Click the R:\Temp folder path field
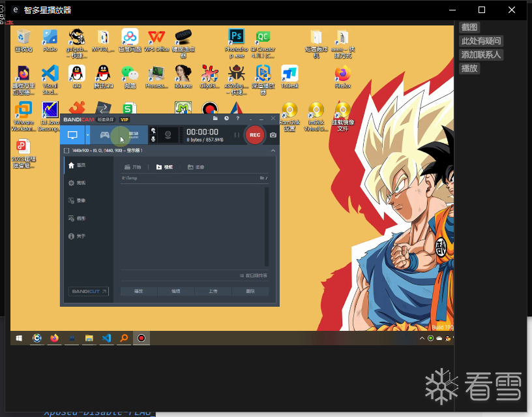The width and height of the screenshot is (532, 417). click(190, 178)
